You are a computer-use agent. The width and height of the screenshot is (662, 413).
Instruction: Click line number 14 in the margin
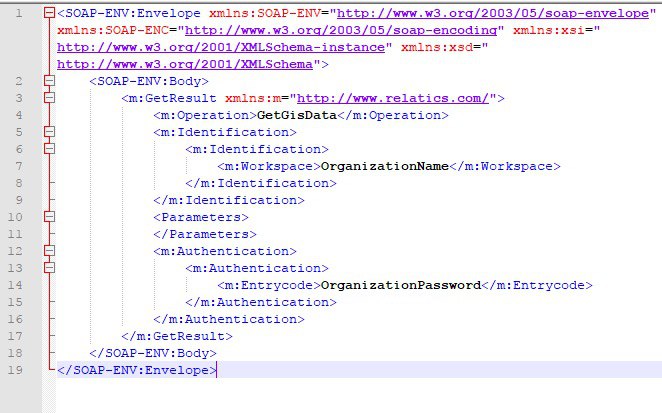[x=15, y=285]
